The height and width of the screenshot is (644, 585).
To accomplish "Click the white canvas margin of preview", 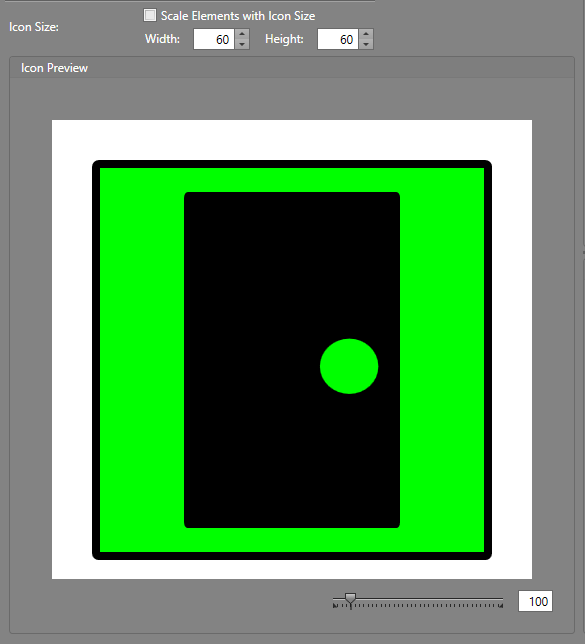I will click(x=292, y=140).
